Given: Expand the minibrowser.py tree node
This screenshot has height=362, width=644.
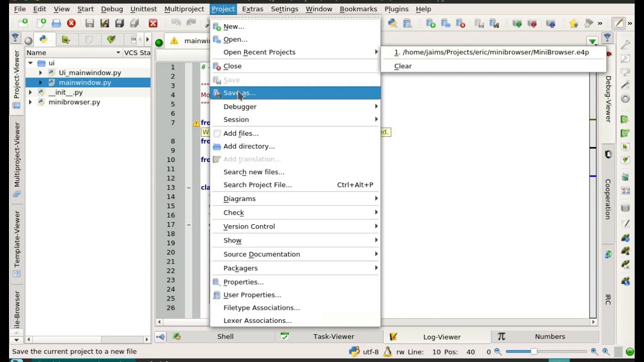Looking at the screenshot, I should pos(30,102).
